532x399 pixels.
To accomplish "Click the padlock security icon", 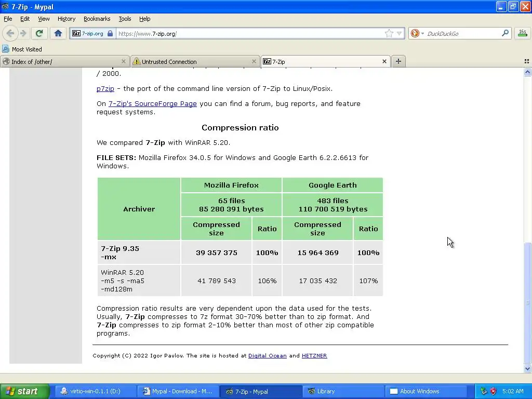I will 110,34.
